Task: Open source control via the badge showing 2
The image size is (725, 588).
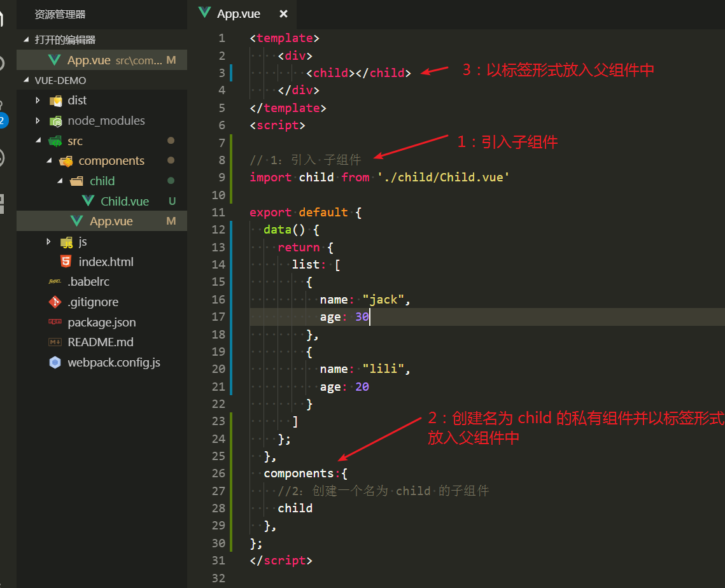Action: [3, 120]
